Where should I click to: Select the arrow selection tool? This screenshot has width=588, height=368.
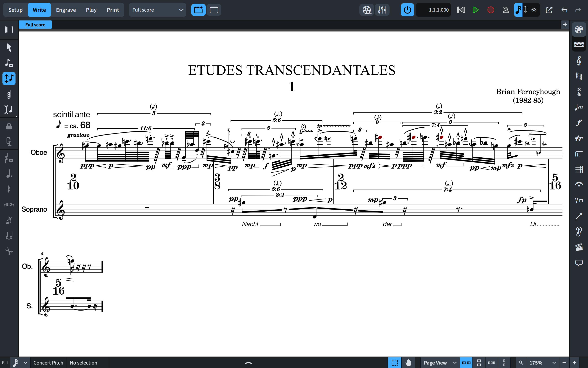[x=9, y=47]
